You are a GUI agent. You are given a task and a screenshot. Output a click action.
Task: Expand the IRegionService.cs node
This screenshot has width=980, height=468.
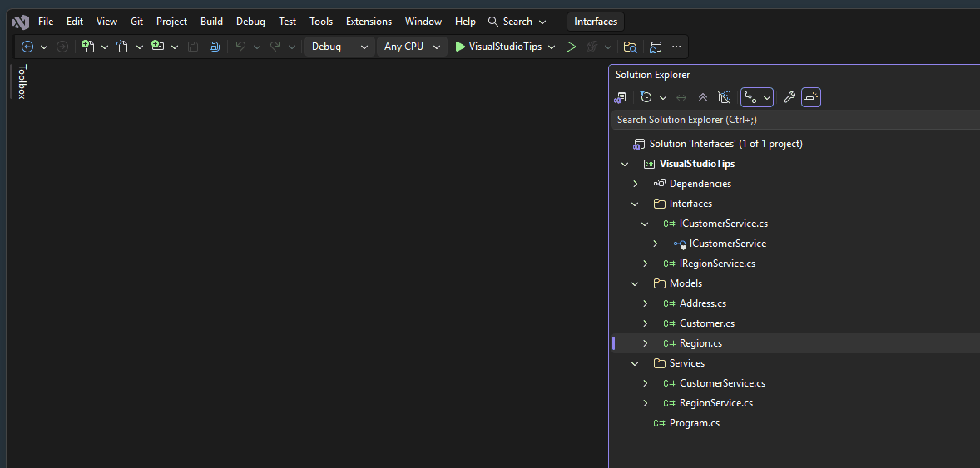tap(645, 264)
